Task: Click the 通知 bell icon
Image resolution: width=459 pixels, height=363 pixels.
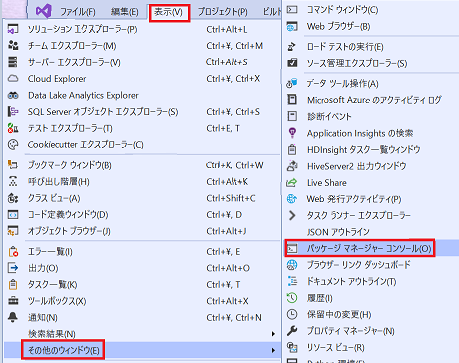Action: pyautogui.click(x=13, y=317)
